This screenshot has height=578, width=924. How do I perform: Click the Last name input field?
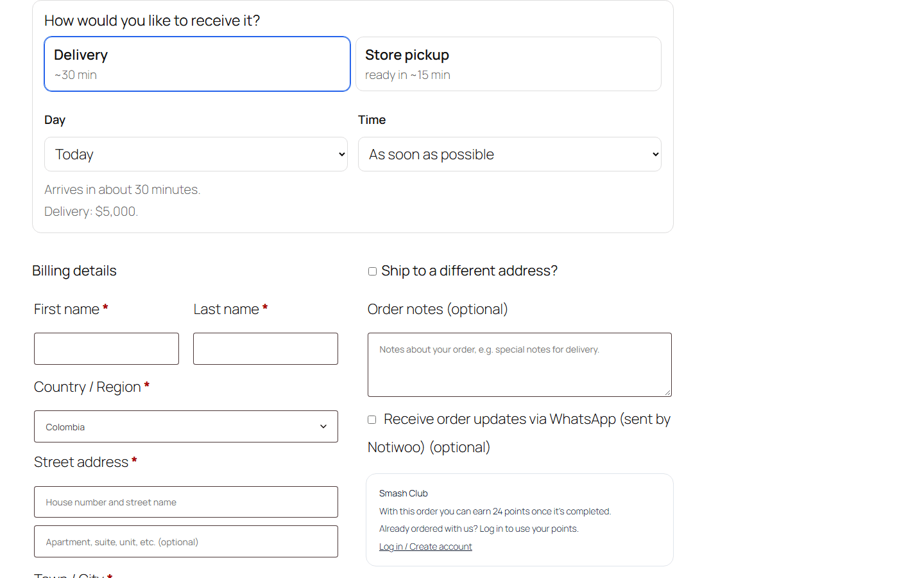[266, 349]
